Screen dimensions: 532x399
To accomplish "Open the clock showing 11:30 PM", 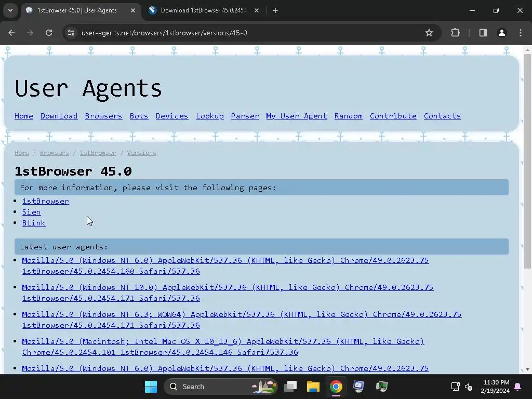I will point(495,387).
